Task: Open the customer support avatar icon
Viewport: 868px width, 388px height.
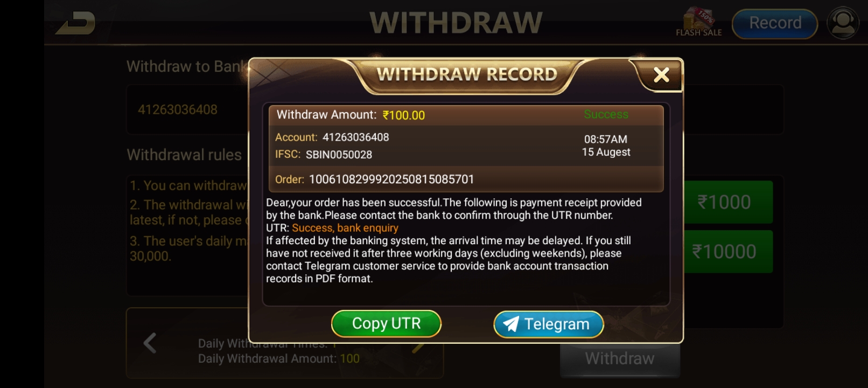Action: (x=843, y=23)
